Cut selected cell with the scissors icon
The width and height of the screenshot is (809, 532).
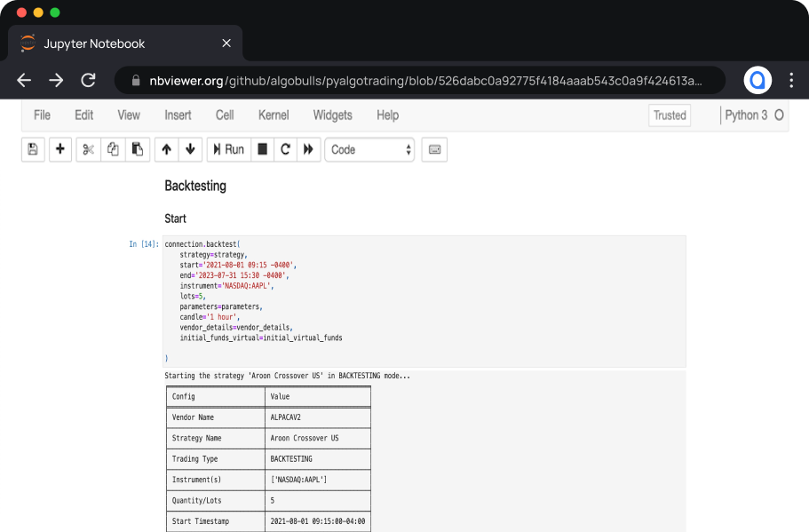point(88,149)
